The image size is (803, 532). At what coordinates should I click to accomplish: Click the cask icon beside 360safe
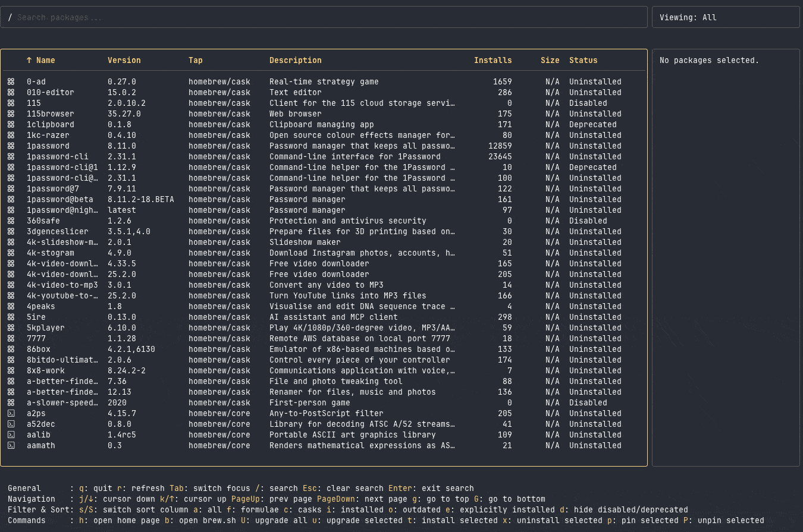[11, 221]
